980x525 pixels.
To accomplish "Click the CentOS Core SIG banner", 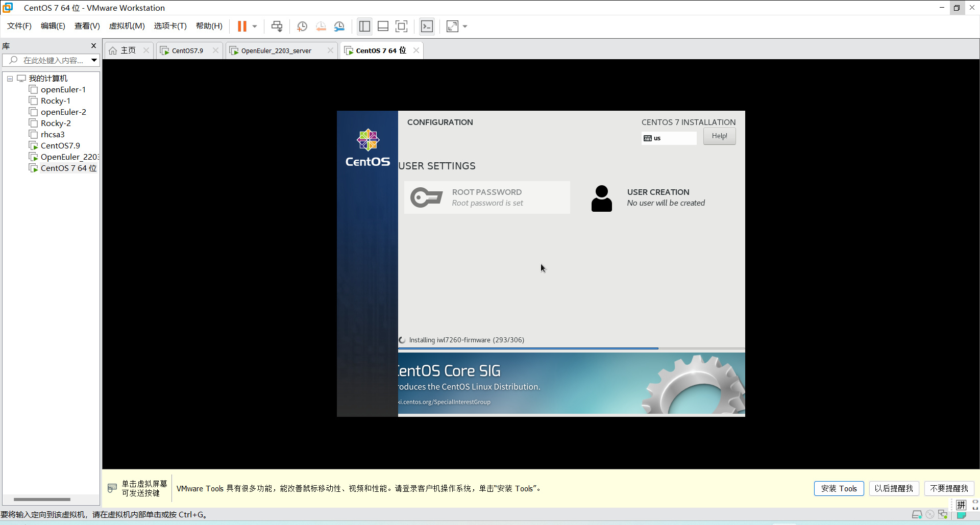I will click(x=571, y=383).
